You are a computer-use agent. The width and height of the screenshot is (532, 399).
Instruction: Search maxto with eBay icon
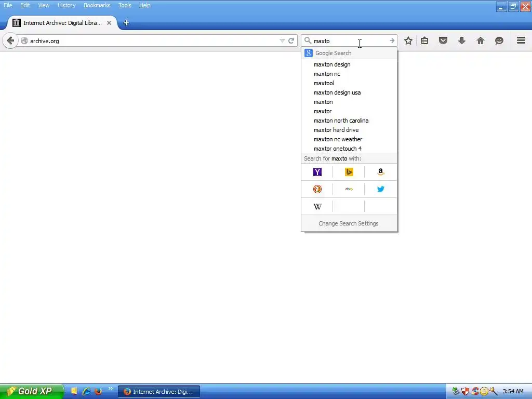click(349, 189)
